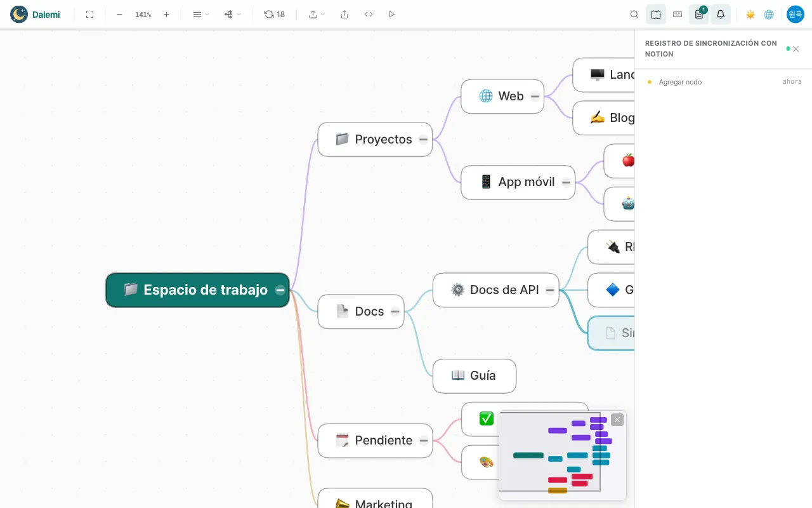
Task: Close the Notion sync log panel
Action: (796, 49)
